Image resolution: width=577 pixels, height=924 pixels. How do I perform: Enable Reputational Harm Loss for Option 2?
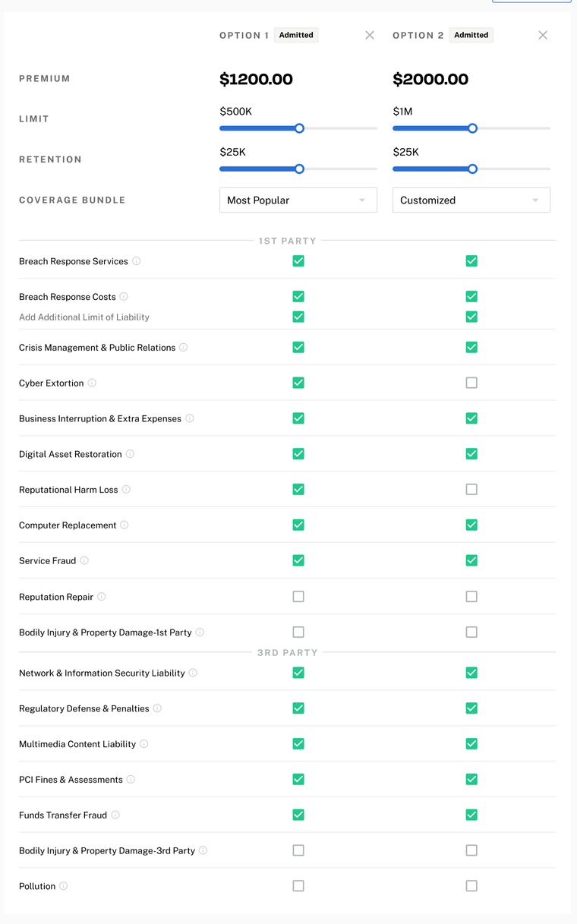471,490
